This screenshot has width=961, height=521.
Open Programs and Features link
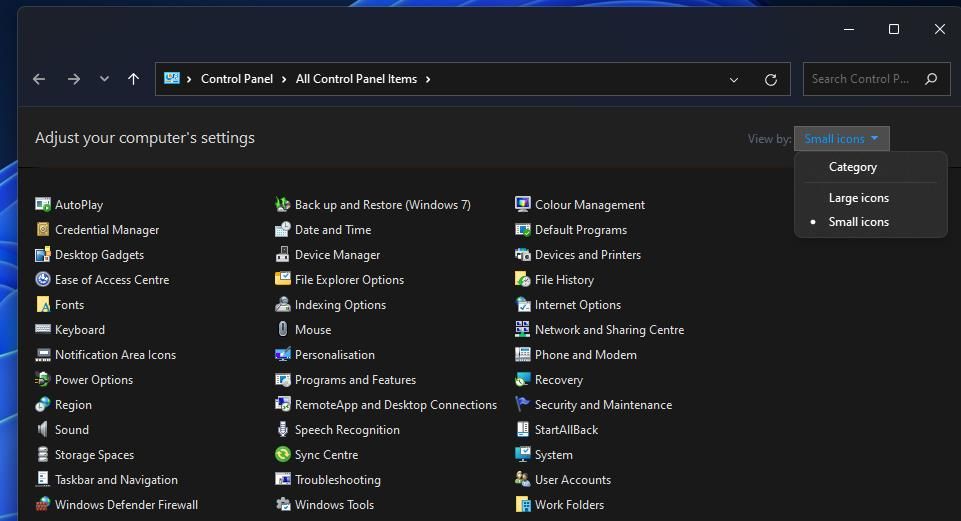[355, 380]
